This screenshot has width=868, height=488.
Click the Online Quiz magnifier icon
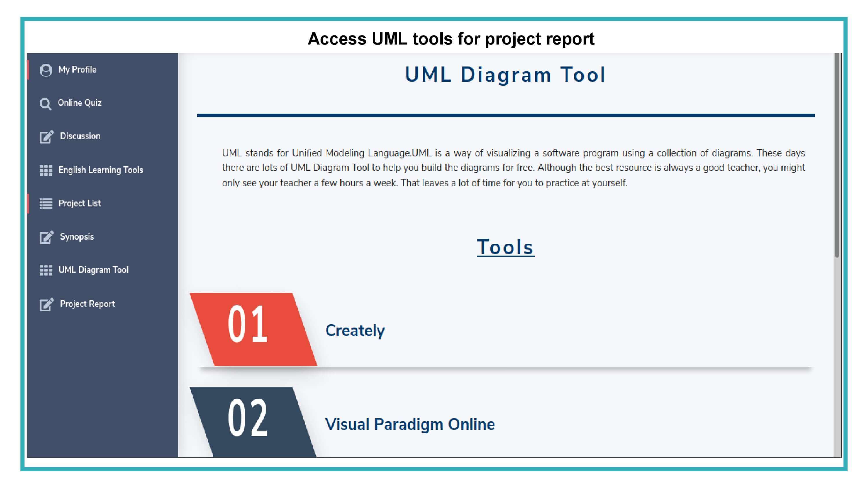pos(45,104)
